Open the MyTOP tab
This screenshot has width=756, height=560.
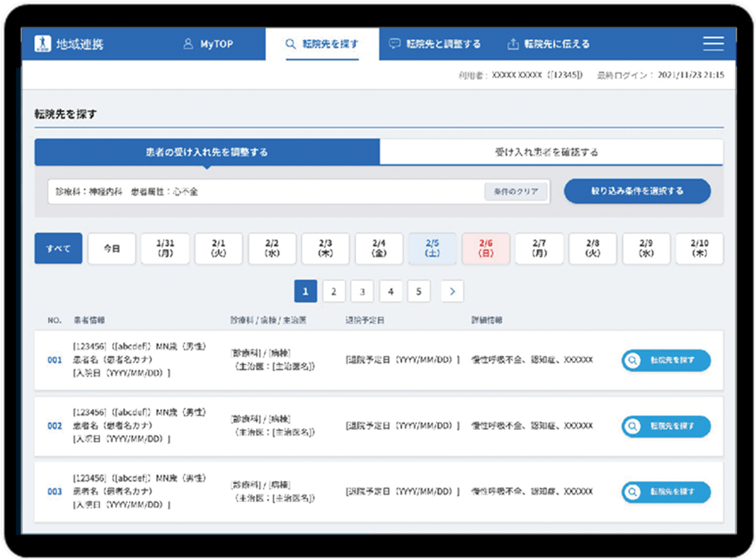click(208, 44)
